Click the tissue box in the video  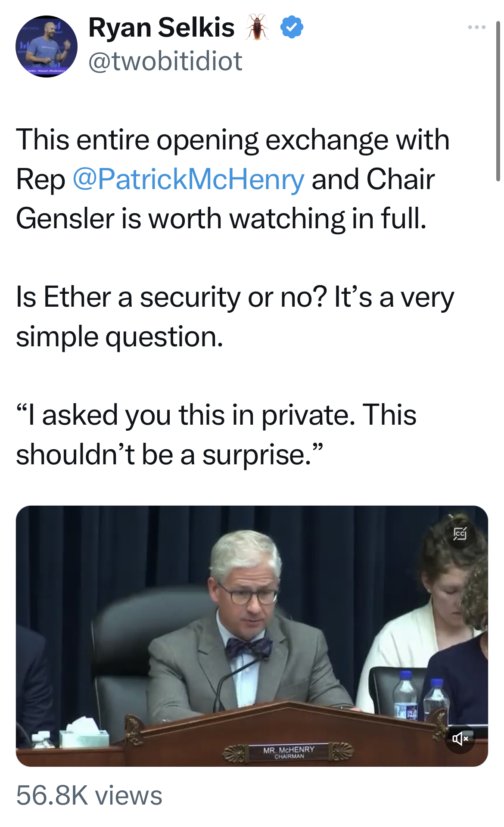point(84,733)
